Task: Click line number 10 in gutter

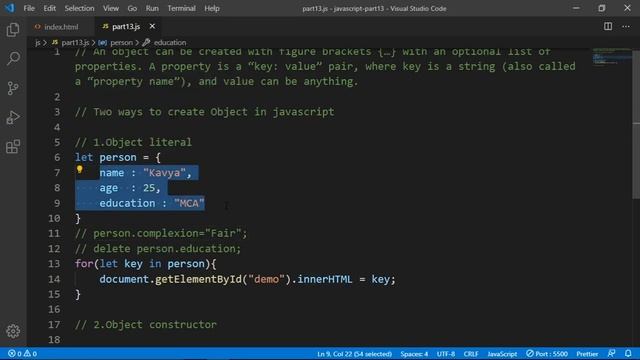Action: pos(54,218)
